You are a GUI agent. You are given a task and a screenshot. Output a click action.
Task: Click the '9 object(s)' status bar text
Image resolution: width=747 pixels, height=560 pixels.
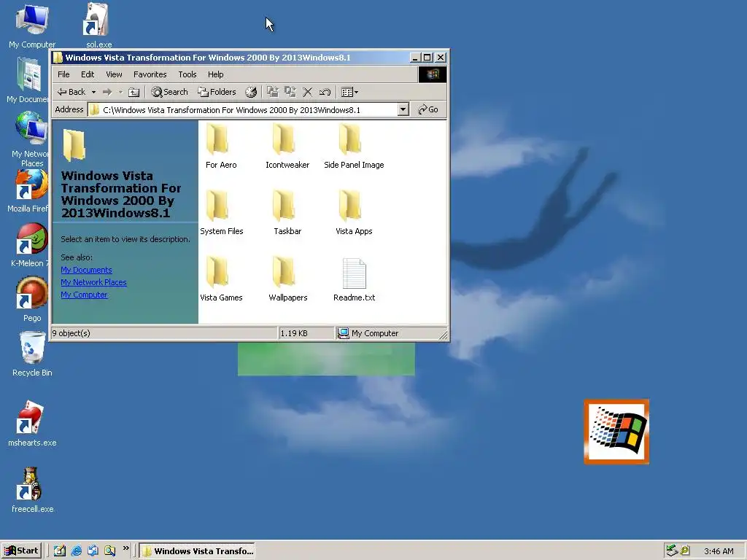(x=71, y=333)
